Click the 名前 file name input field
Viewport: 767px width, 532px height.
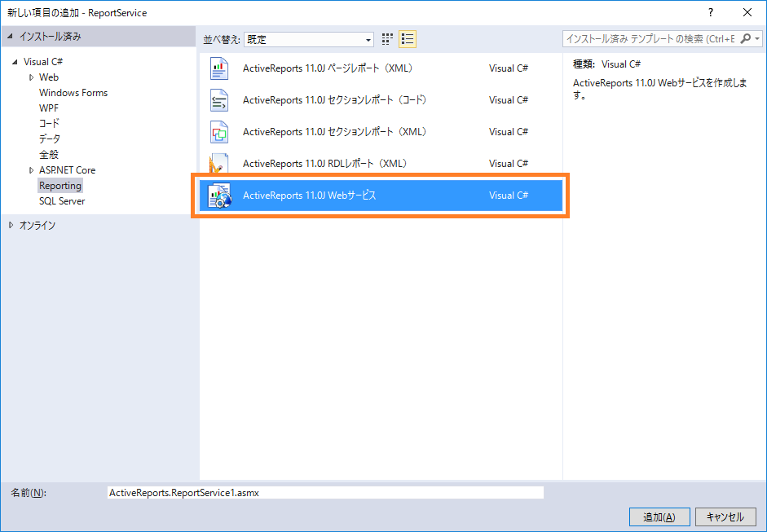(325, 493)
